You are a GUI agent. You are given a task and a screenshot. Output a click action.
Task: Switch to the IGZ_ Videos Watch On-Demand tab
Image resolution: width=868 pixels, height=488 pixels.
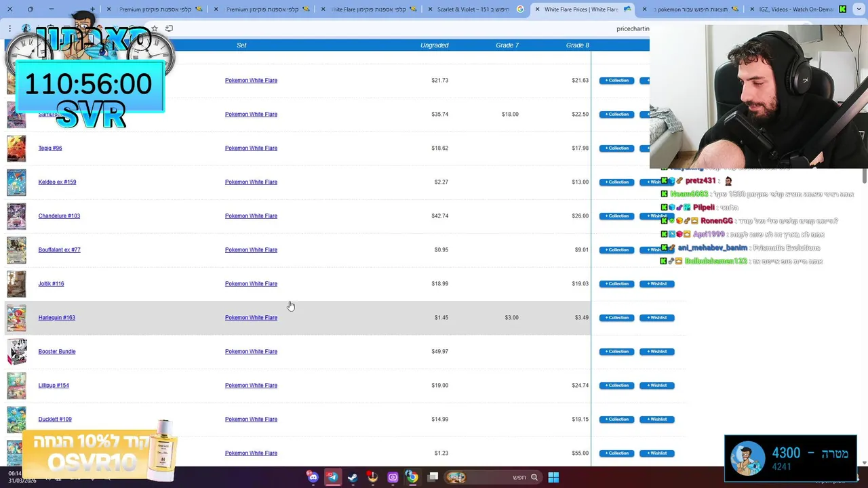(x=799, y=9)
